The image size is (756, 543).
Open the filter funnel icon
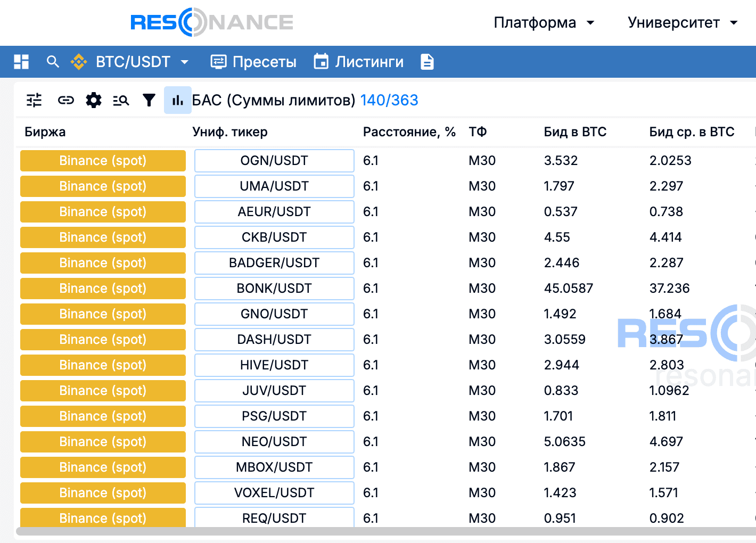pos(149,100)
